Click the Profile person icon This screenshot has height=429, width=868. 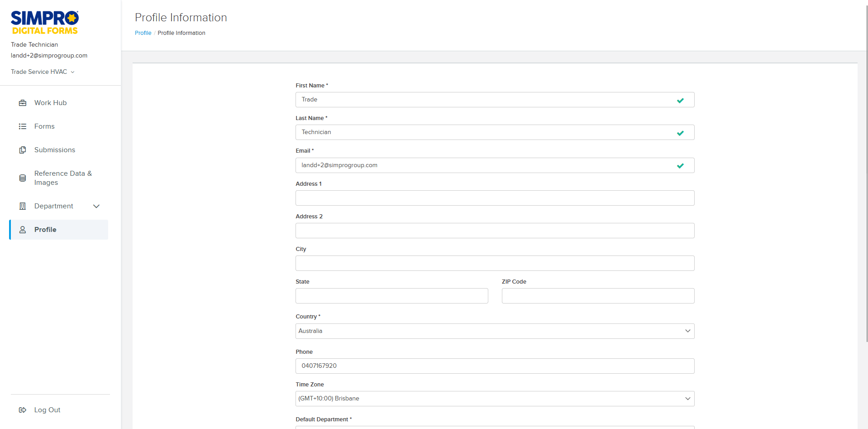(x=23, y=230)
